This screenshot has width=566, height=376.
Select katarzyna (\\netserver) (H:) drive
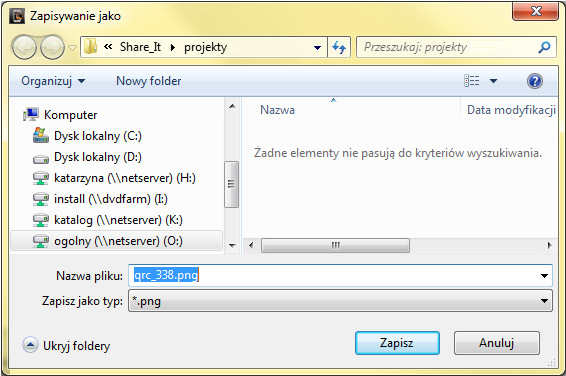125,178
